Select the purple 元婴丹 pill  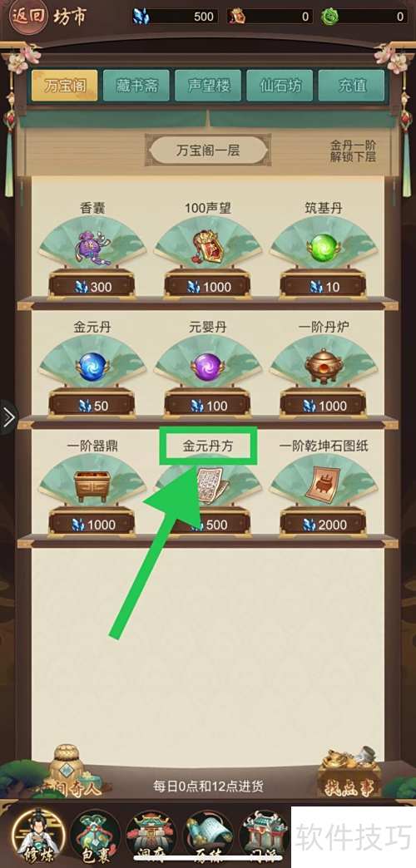(208, 366)
